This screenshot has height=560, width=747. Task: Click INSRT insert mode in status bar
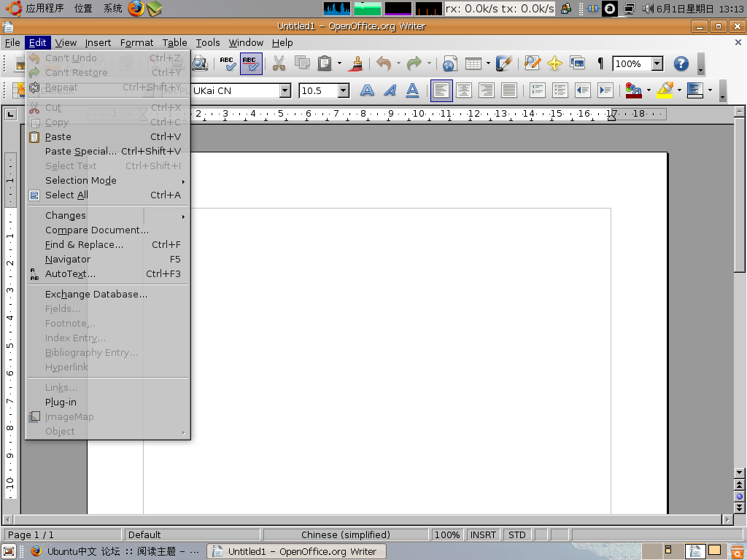coord(483,534)
